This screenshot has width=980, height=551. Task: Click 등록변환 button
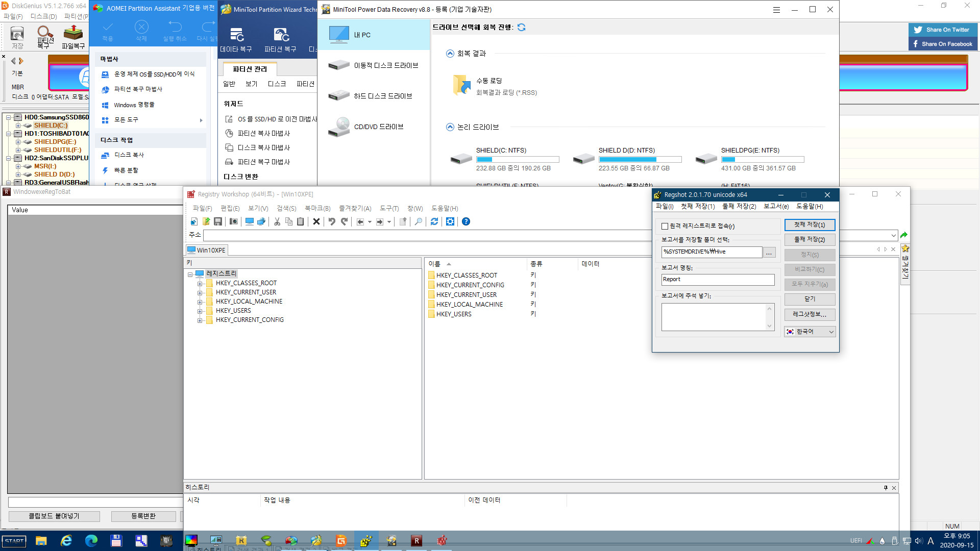point(143,516)
